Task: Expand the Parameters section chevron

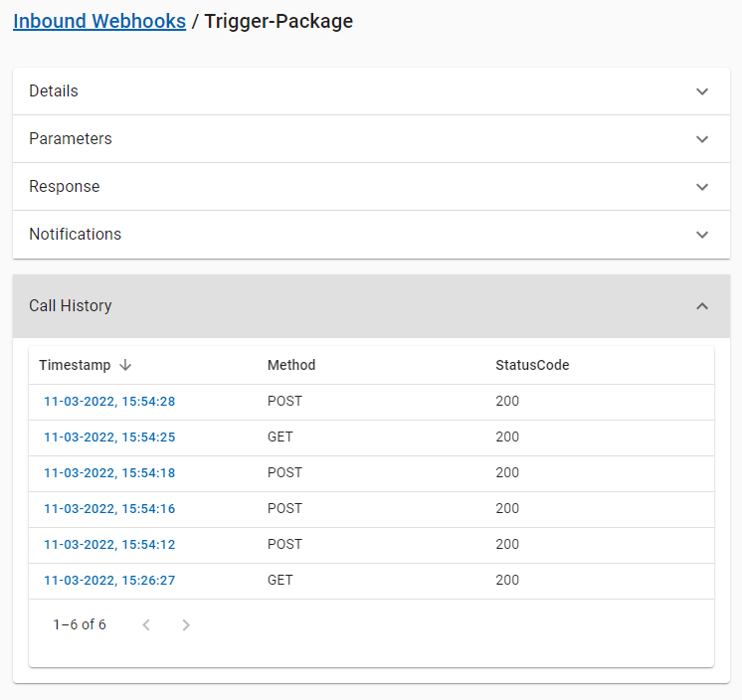Action: click(702, 139)
